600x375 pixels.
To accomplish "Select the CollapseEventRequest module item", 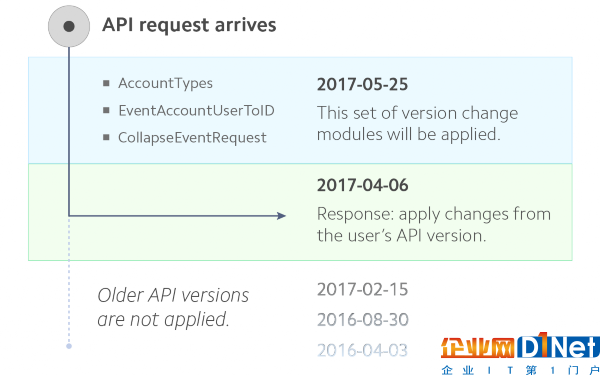I will 192,138.
